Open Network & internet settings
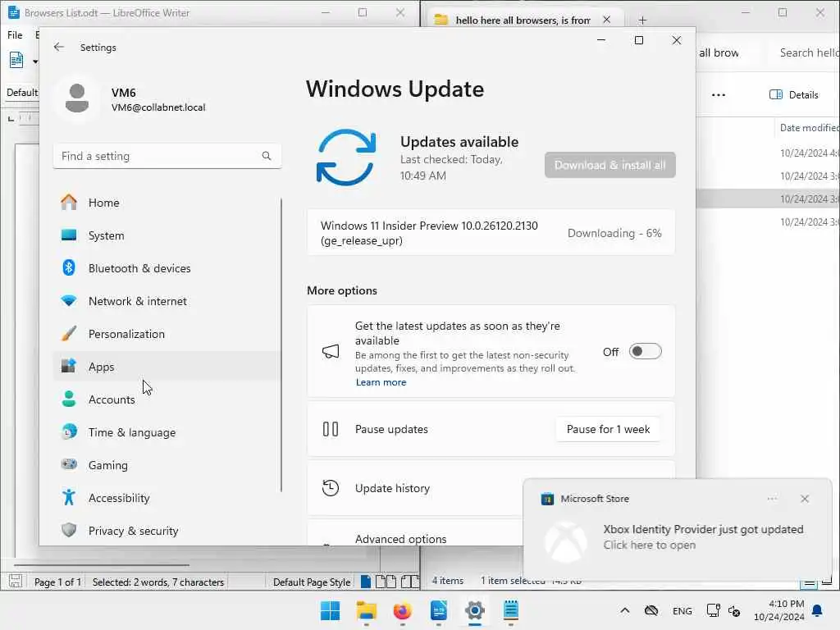Viewport: 840px width, 630px height. [167, 301]
